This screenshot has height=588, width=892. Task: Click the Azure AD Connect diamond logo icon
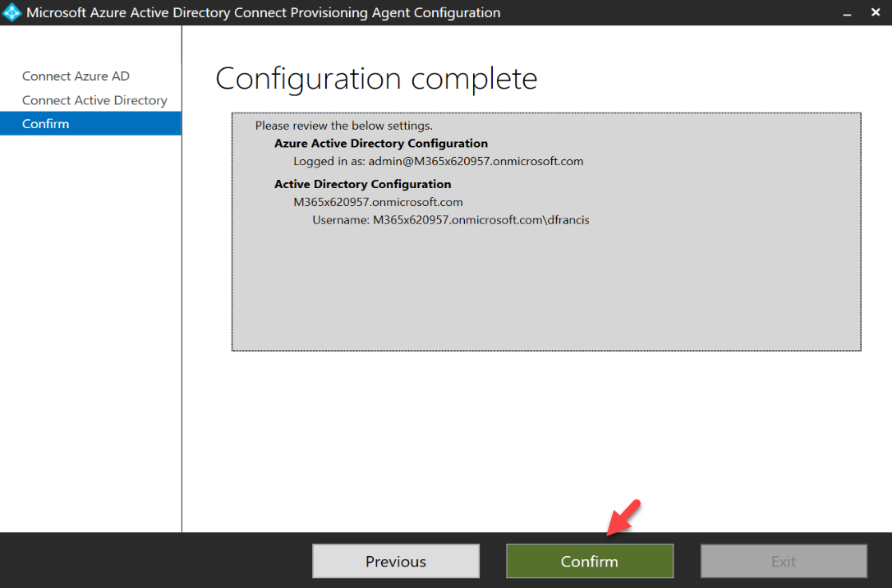coord(11,12)
